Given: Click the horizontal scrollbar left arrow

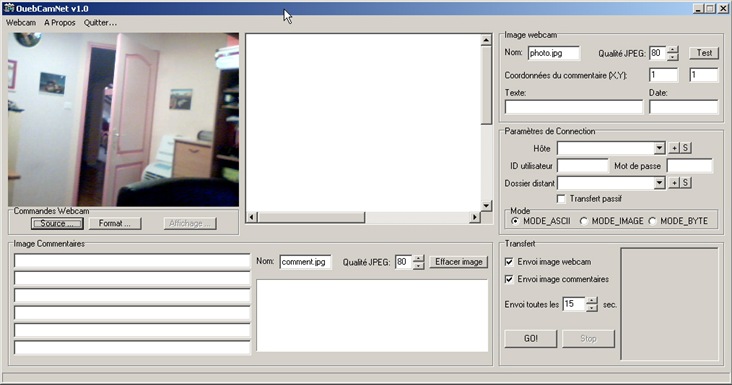Looking at the screenshot, I should point(252,217).
